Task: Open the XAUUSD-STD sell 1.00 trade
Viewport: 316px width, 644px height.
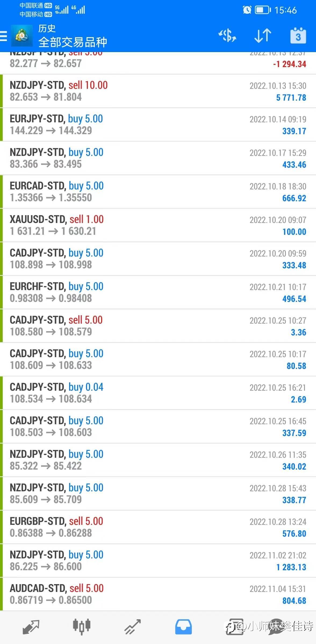Action: tap(158, 225)
